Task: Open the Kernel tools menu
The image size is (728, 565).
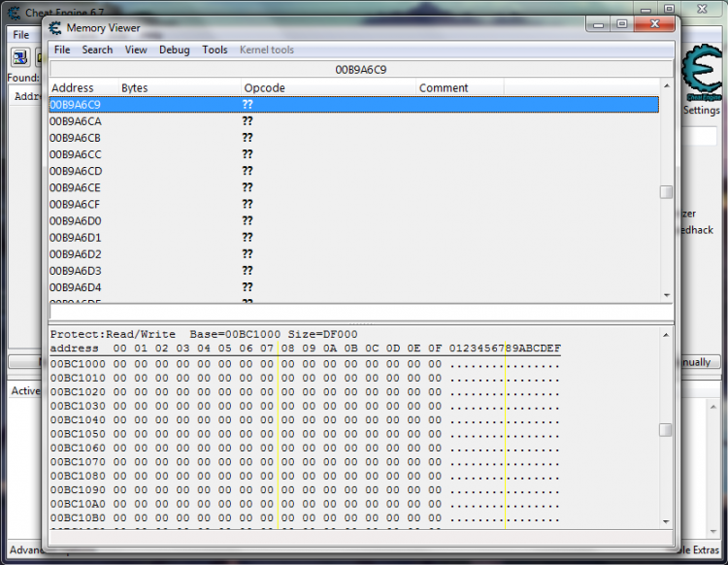Action: (267, 50)
